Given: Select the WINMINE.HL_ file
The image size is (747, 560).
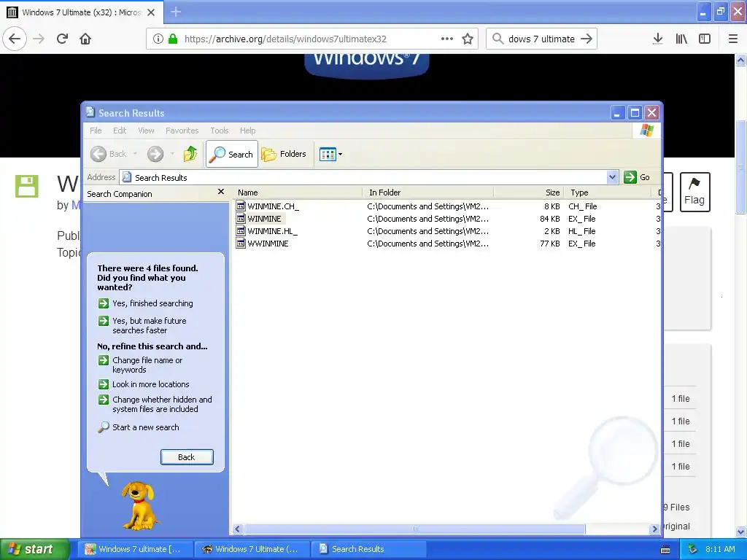Looking at the screenshot, I should (x=267, y=231).
